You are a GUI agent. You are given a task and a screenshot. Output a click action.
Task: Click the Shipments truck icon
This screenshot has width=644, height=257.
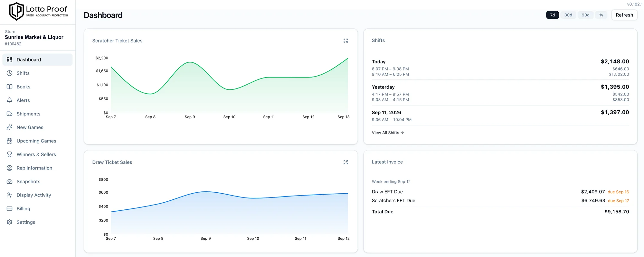[10, 114]
